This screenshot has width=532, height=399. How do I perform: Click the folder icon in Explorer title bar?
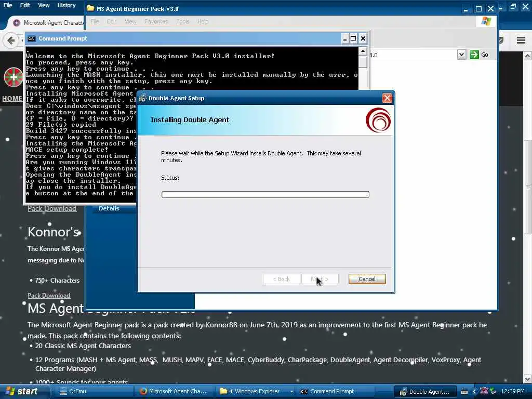coord(90,8)
